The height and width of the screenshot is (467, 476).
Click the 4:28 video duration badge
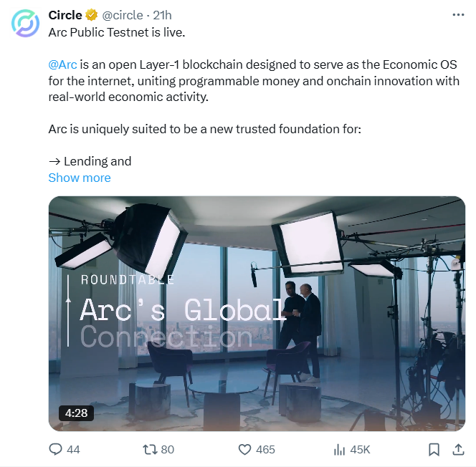coord(75,413)
